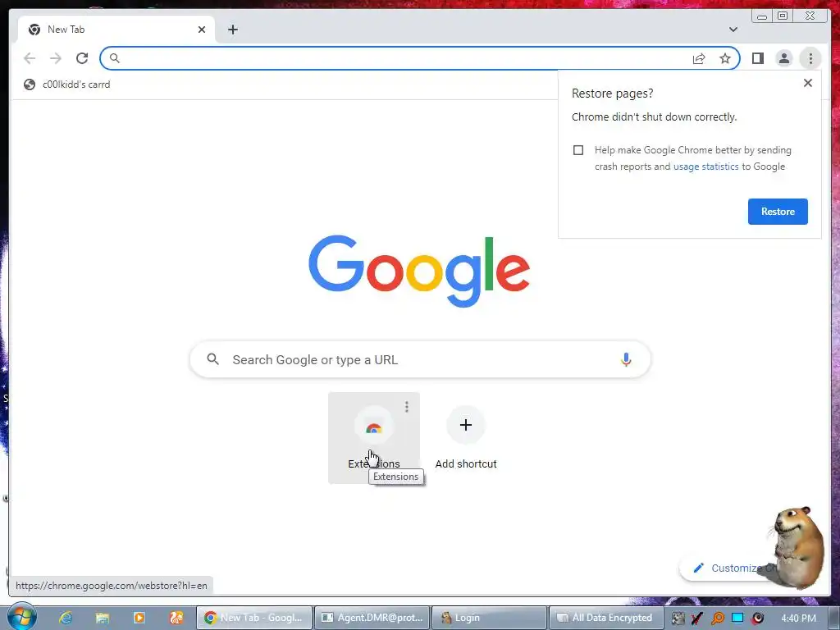The height and width of the screenshot is (630, 840).
Task: Close the New Tab tab
Action: click(x=202, y=30)
